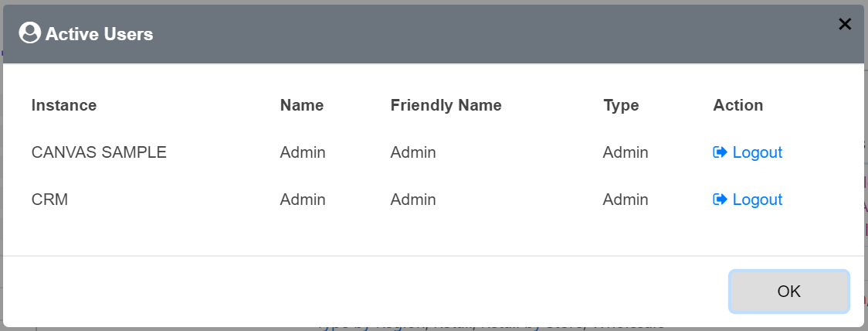Click the logout arrow icon for CRM
868x331 pixels.
pos(720,200)
